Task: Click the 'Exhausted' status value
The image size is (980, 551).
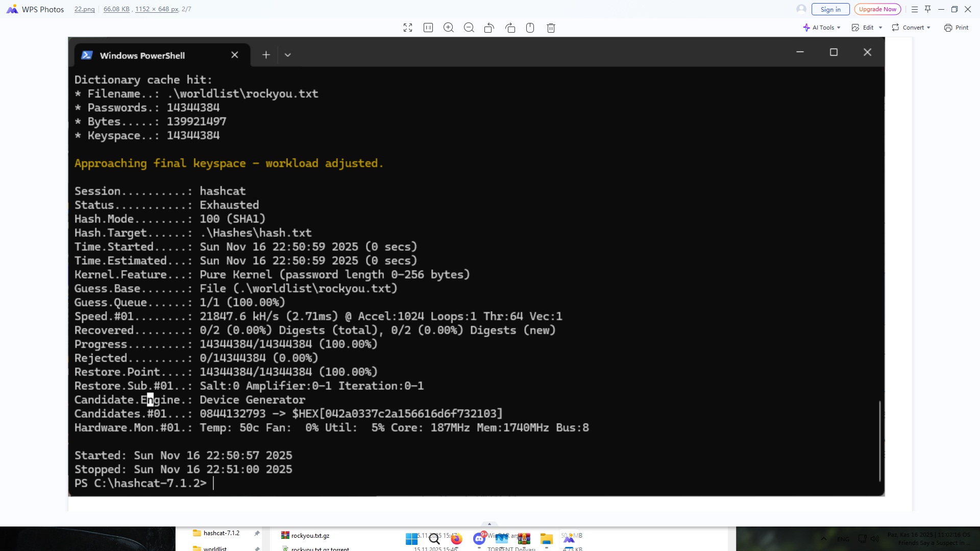Action: tap(229, 205)
